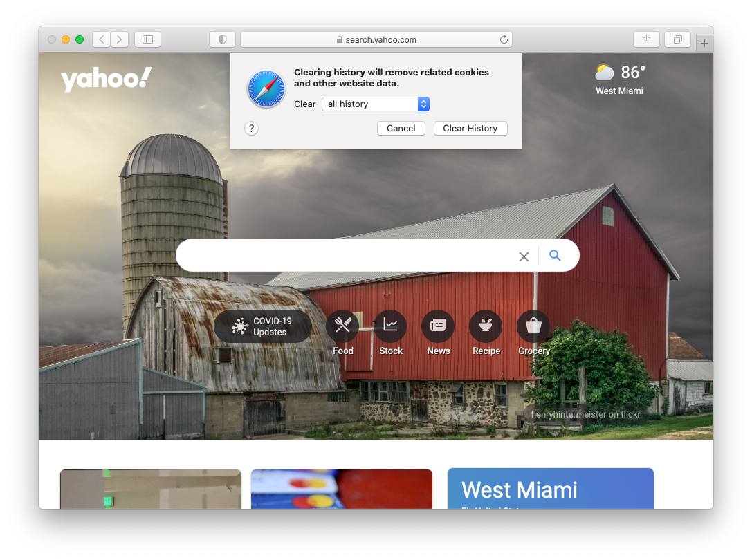Image resolution: width=752 pixels, height=560 pixels.
Task: Click the search.yahoo.com address field
Action: click(x=376, y=39)
